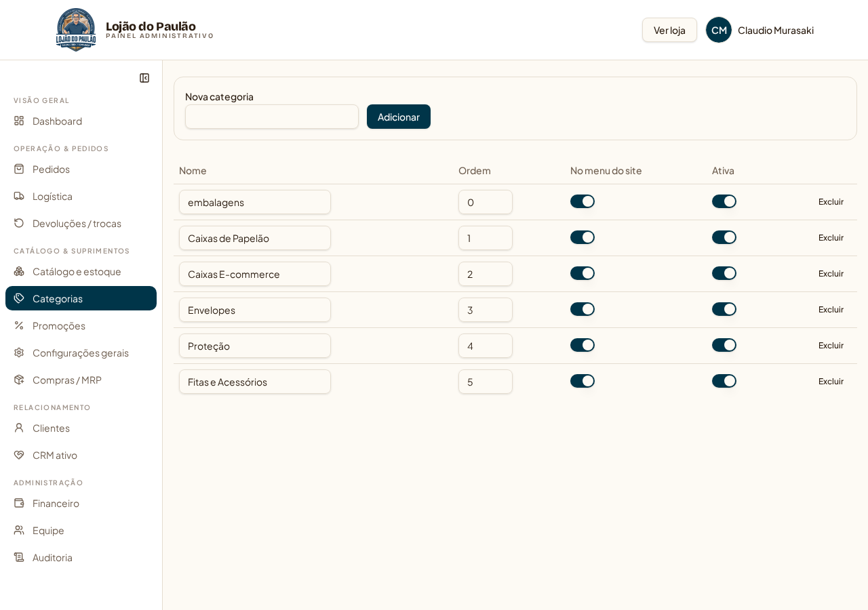The image size is (868, 610).
Task: Delete the embalagens category with Excluir
Action: 831,201
